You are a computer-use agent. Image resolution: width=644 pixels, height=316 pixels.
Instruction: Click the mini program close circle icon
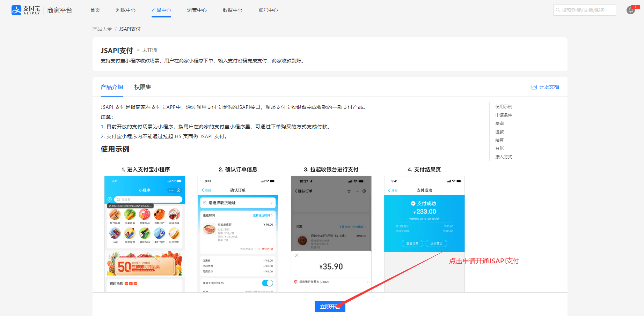tap(179, 190)
